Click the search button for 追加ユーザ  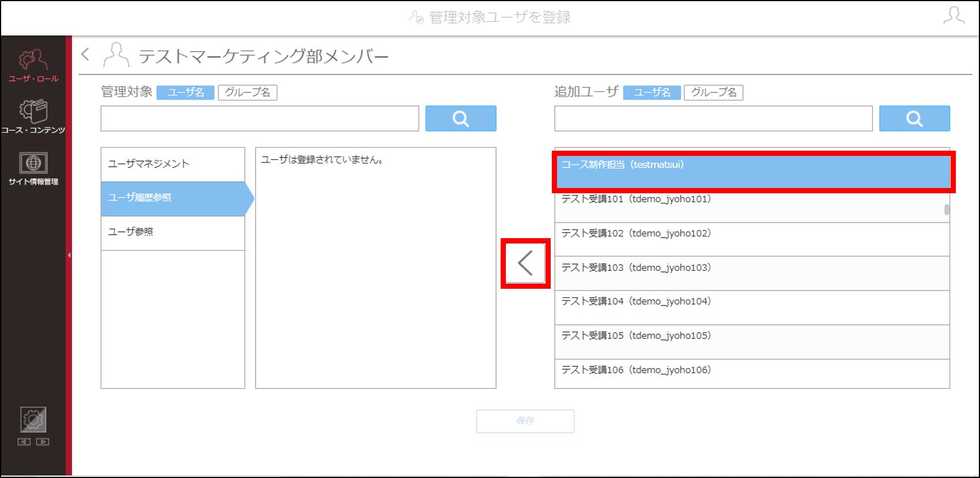point(914,118)
